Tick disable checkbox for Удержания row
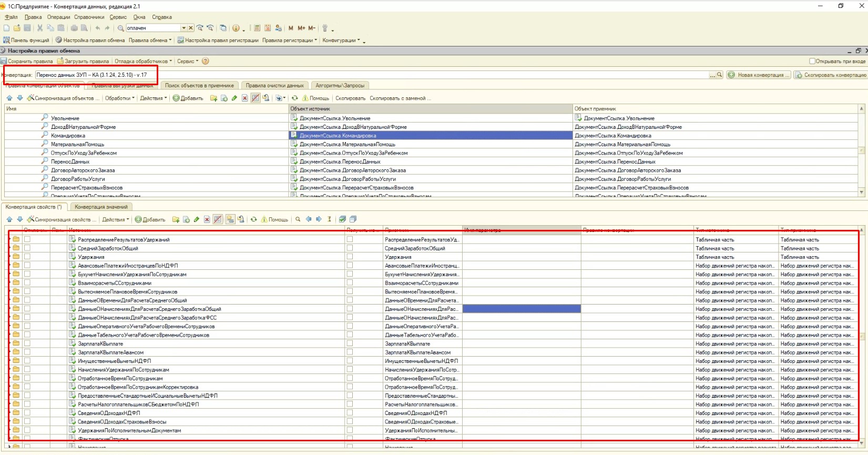This screenshot has width=868, height=455. [x=27, y=257]
